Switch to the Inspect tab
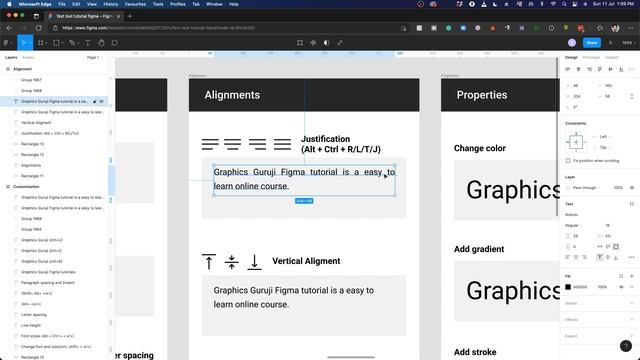The image size is (640, 360). 611,58
